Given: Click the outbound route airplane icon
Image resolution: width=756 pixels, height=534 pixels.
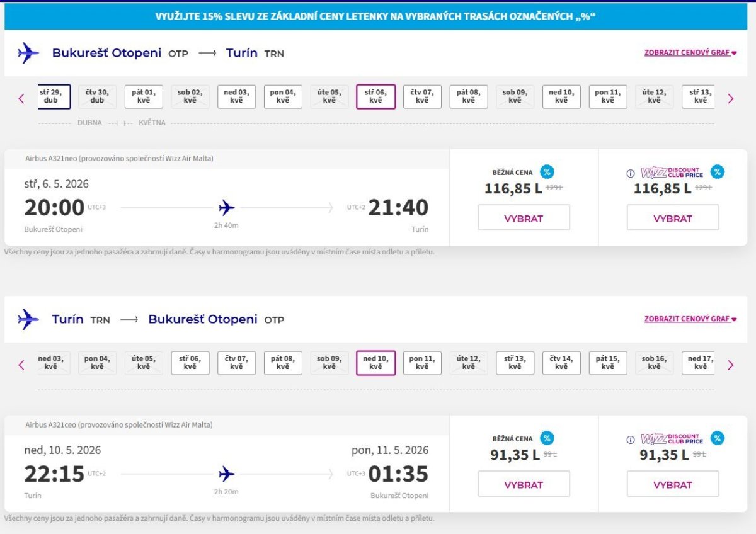Looking at the screenshot, I should (28, 53).
